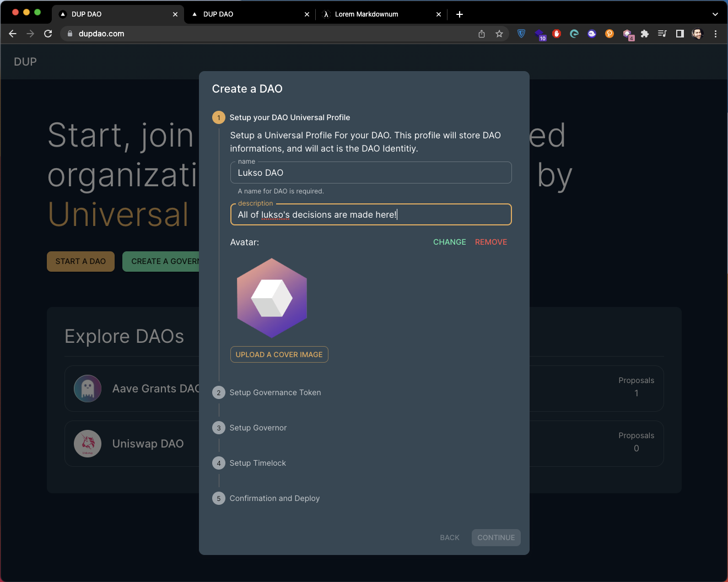Open the Chrome profile avatar
This screenshot has height=582, width=728.
(x=698, y=34)
